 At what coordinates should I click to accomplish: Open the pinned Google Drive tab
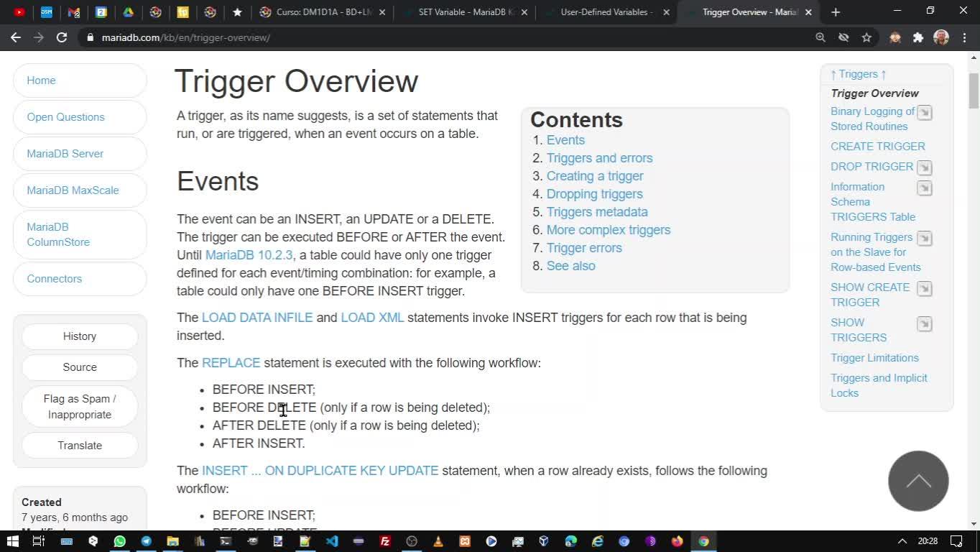[128, 12]
